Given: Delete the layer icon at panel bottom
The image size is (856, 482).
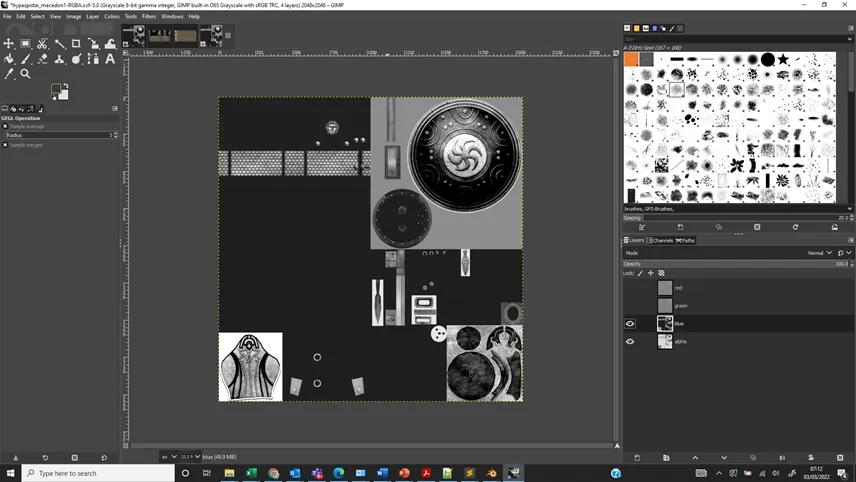Looking at the screenshot, I should pos(840,457).
